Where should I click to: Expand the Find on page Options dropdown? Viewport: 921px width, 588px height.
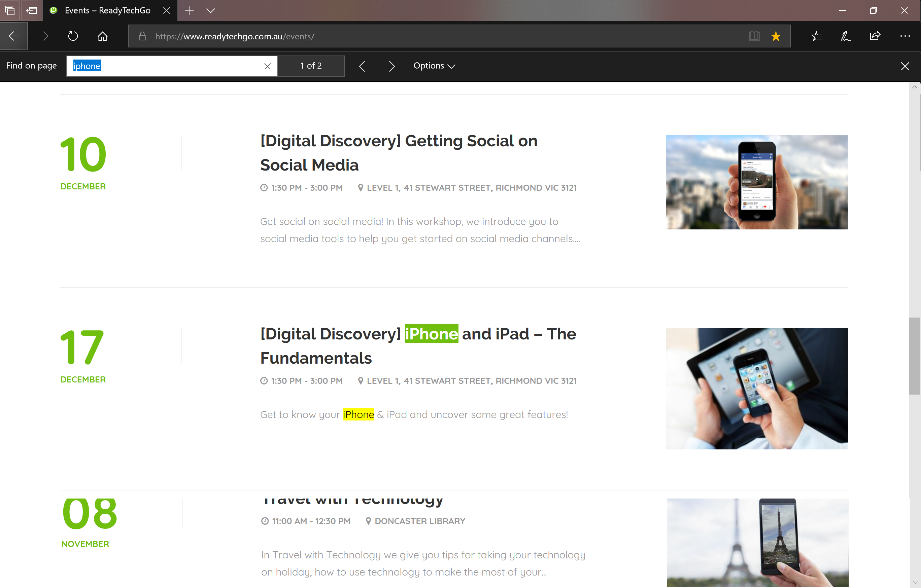434,66
